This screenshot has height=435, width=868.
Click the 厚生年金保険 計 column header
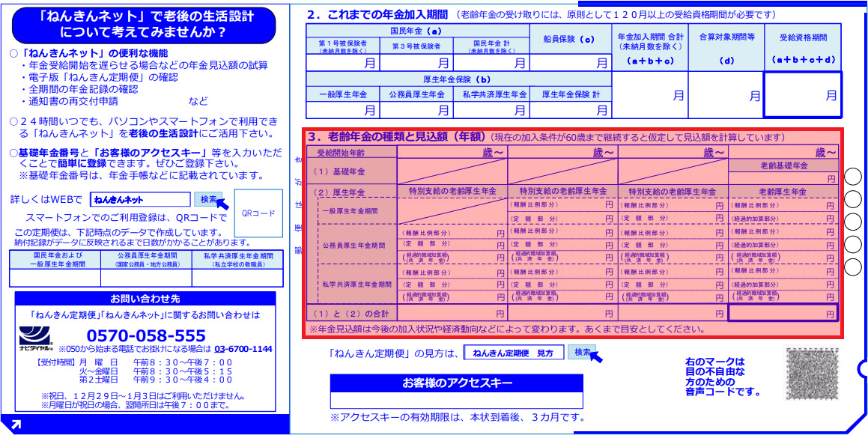tap(571, 94)
